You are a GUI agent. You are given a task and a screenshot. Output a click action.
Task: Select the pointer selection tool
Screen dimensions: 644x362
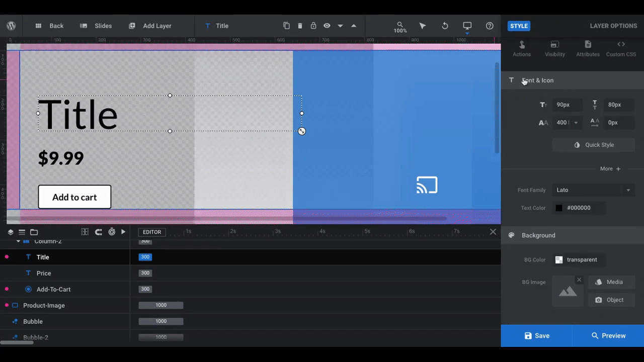tap(423, 26)
